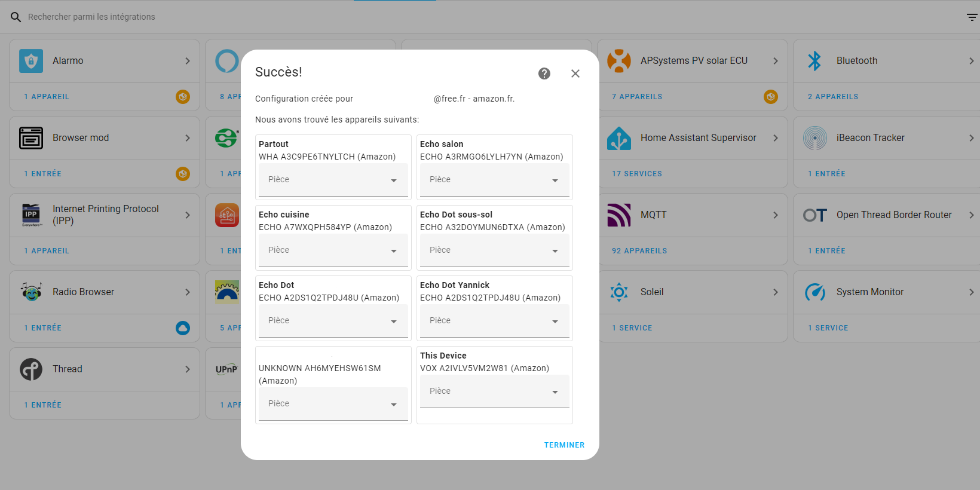Click the UPnP integration icon
Screen dimensions: 980x490
pos(227,369)
